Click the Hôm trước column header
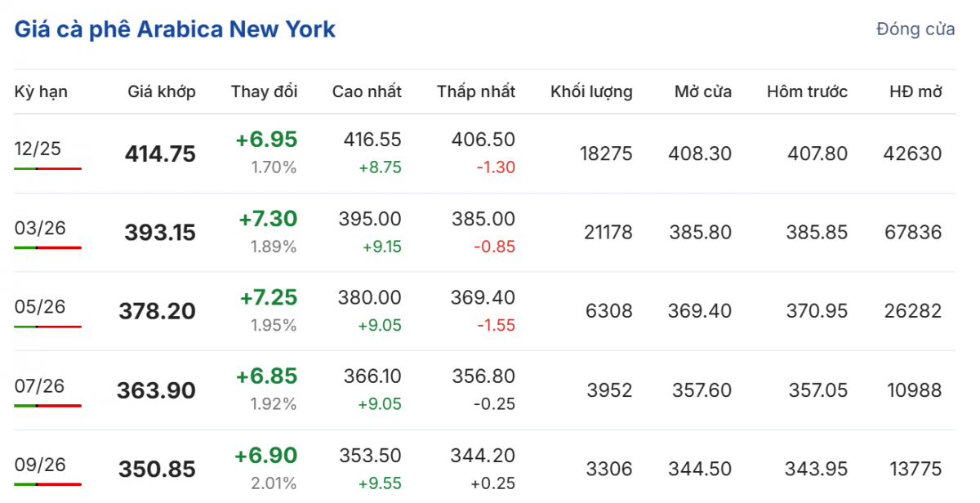The image size is (980, 503). pyautogui.click(x=807, y=91)
